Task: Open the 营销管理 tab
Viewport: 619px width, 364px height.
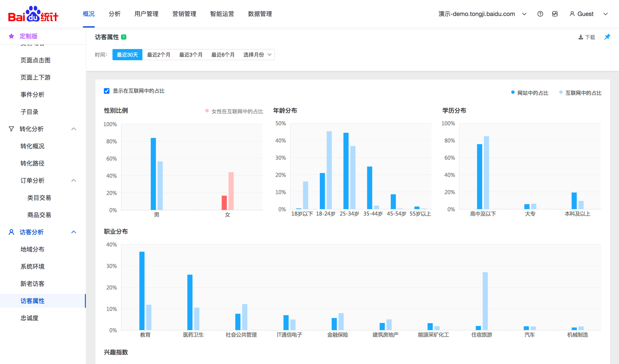Action: (x=184, y=14)
